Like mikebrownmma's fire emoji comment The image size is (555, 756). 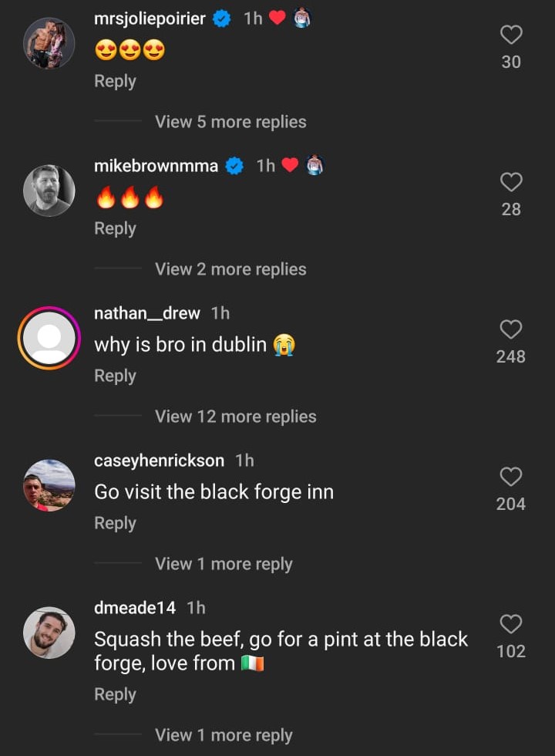511,182
